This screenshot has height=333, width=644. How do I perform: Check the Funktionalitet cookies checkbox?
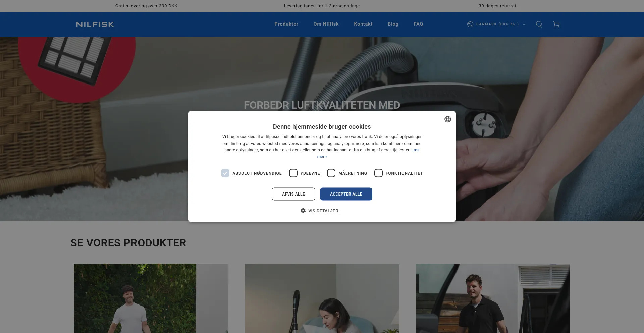coord(378,173)
